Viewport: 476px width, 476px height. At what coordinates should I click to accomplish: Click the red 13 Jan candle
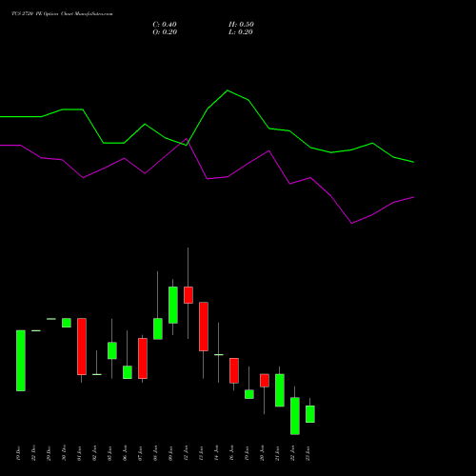[x=204, y=327]
